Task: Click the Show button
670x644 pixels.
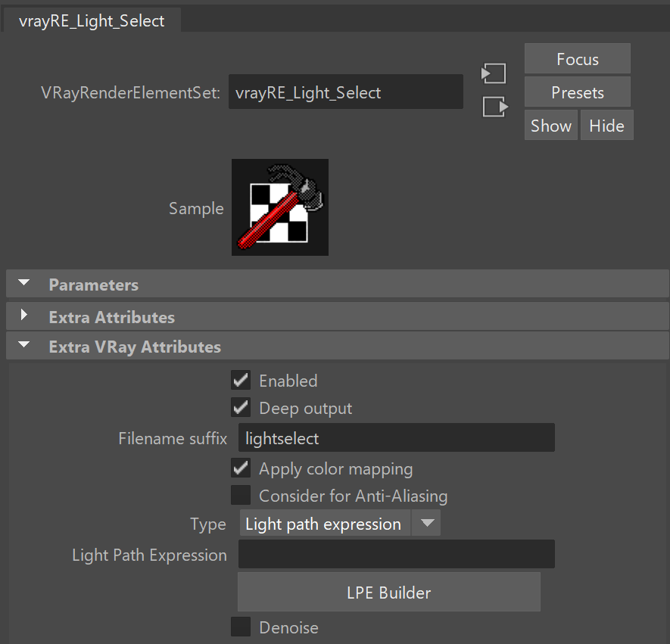Action: point(551,126)
